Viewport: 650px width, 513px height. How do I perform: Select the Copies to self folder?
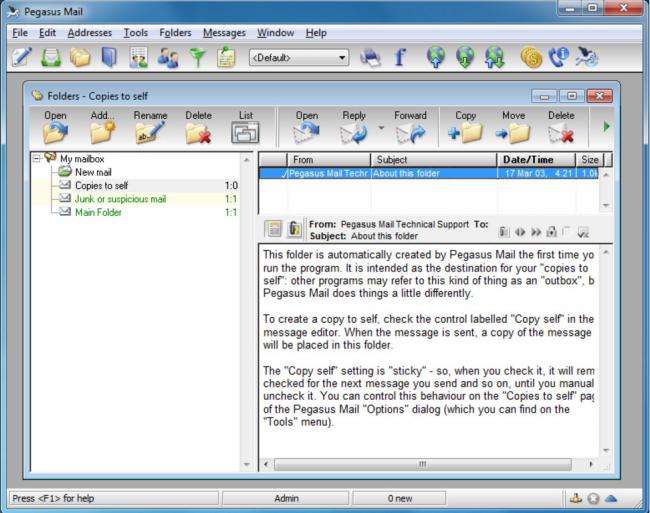(102, 185)
